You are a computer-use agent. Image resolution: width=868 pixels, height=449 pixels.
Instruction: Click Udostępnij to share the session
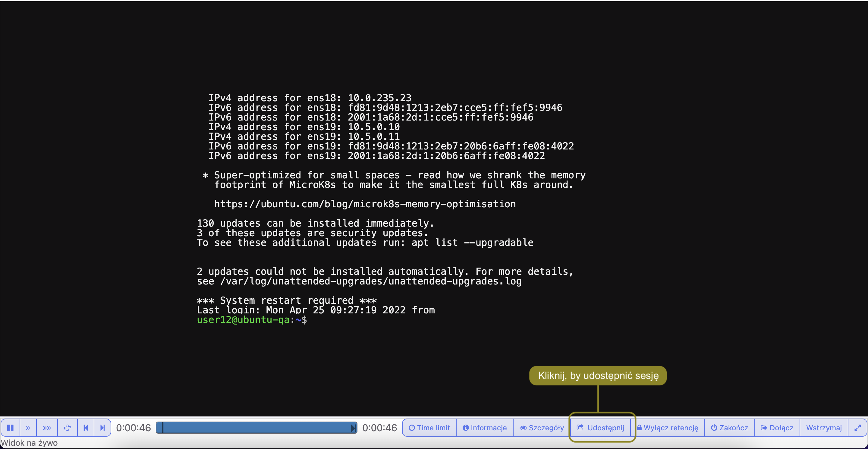point(600,427)
